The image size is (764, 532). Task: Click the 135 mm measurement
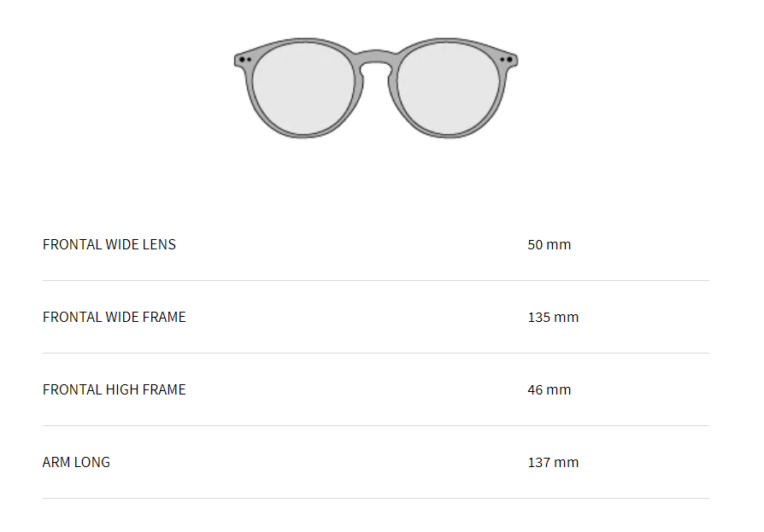(x=553, y=317)
